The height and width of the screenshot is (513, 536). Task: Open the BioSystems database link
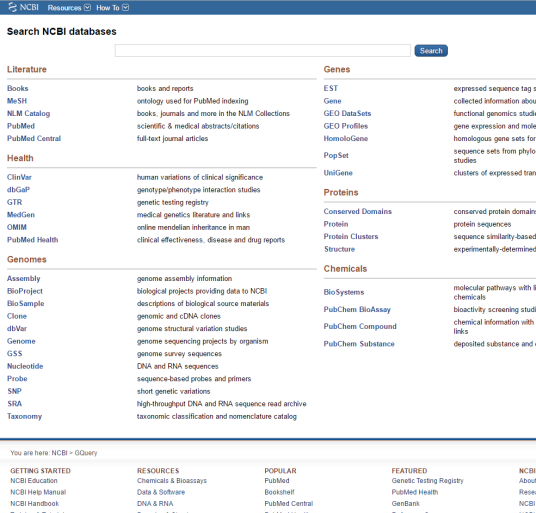tap(344, 292)
